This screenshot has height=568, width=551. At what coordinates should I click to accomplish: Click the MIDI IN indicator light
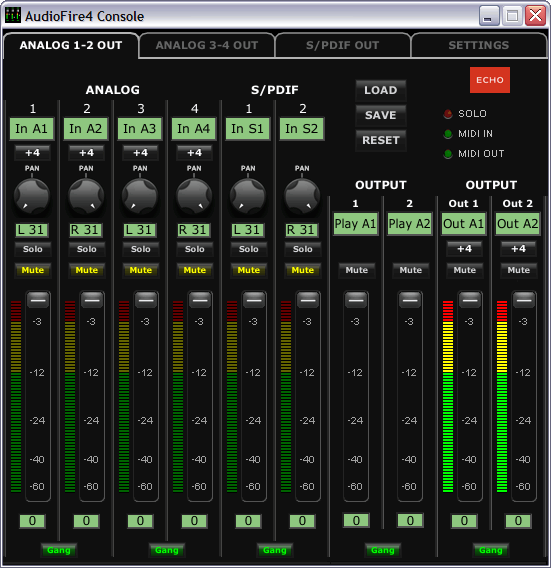click(x=448, y=134)
